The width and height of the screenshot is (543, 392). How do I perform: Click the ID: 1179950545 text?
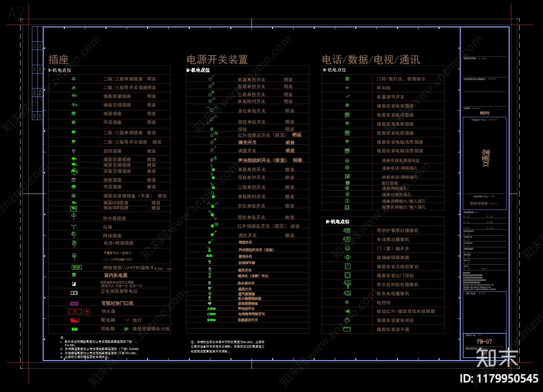[x=499, y=378]
